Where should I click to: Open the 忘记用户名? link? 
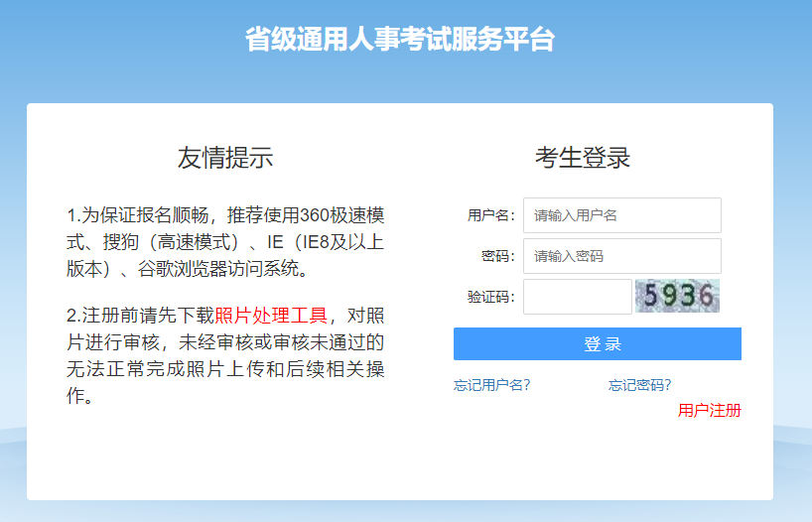(x=491, y=385)
